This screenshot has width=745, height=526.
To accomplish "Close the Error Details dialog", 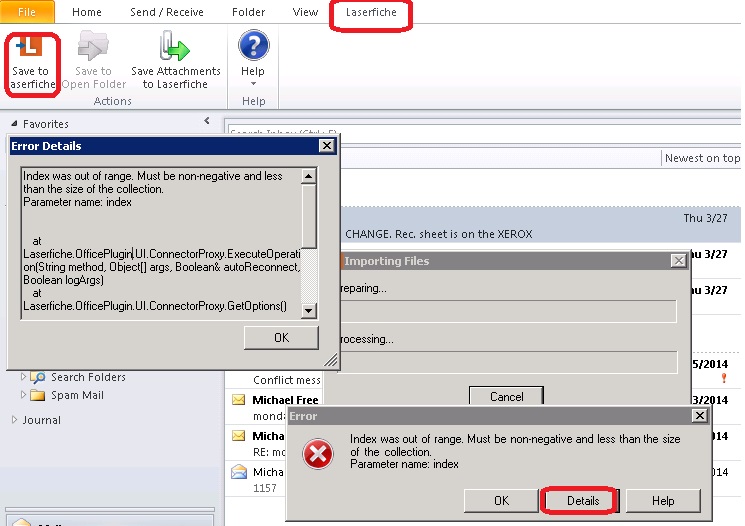I will click(x=327, y=145).
